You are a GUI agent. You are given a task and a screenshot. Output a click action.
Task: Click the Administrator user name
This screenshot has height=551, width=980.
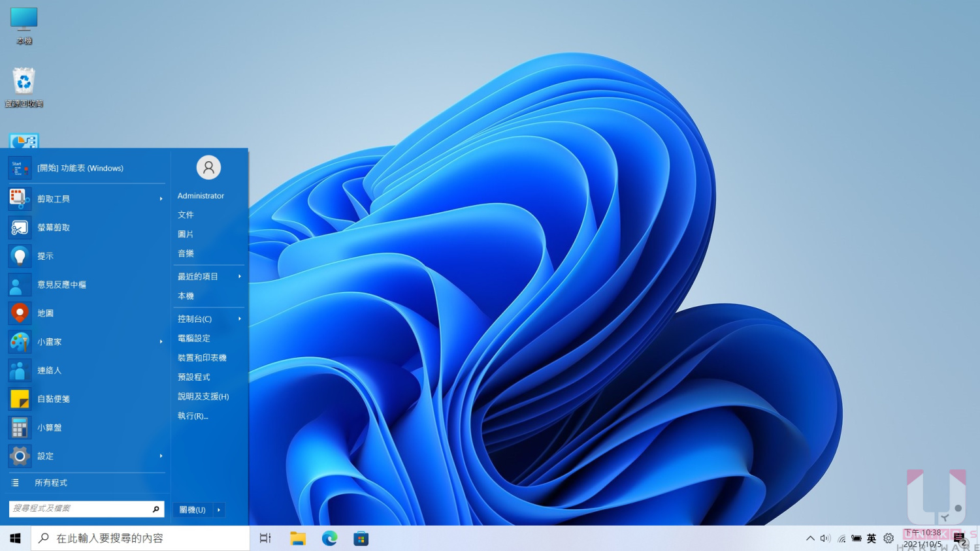click(201, 196)
